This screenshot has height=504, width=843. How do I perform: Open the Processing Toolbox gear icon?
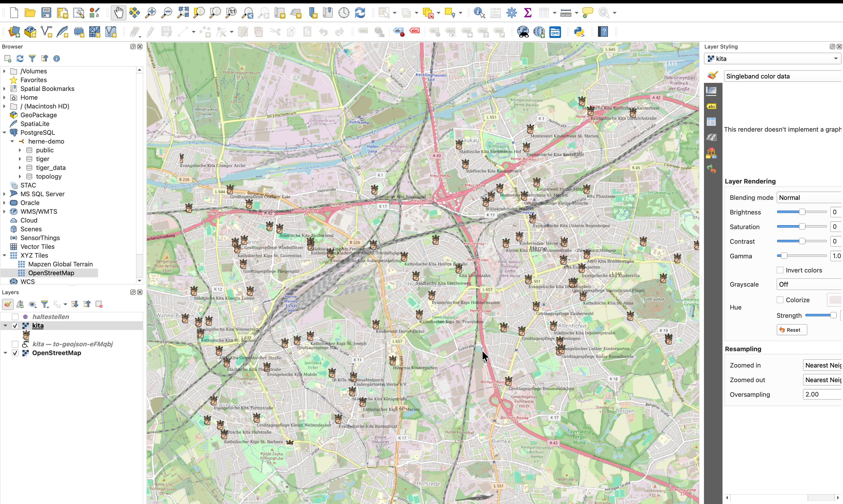point(512,13)
